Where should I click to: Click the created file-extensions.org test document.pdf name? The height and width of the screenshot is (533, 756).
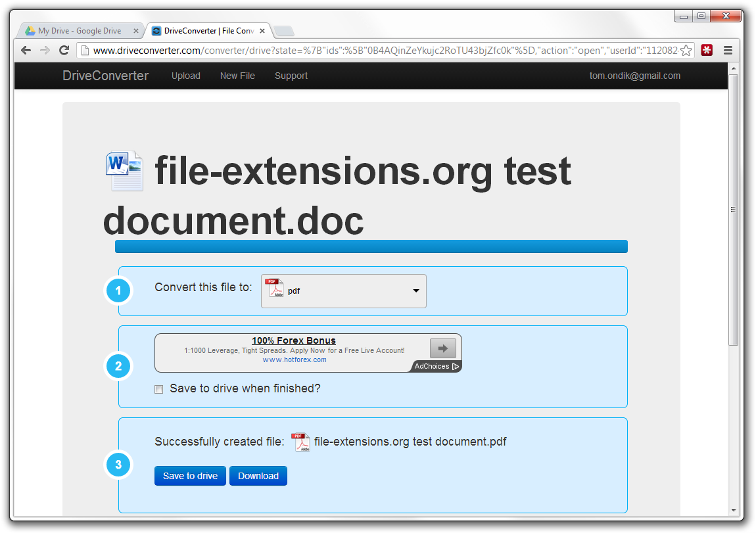410,442
